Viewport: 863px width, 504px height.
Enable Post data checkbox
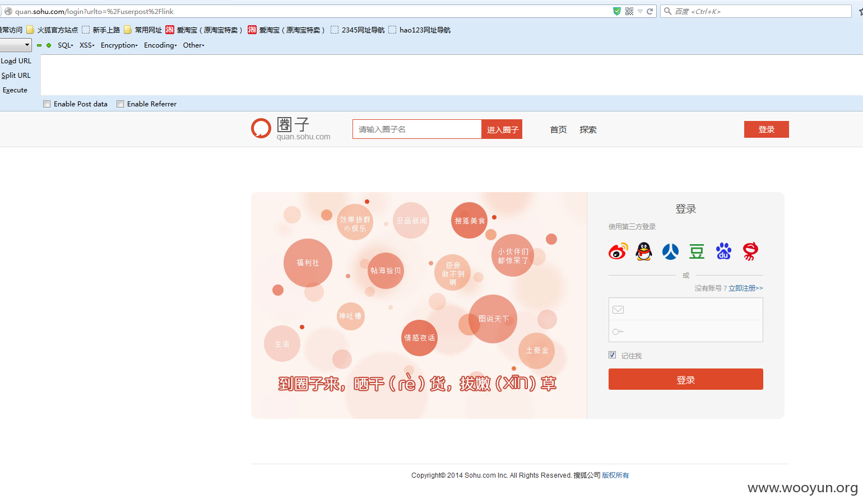[x=47, y=104]
